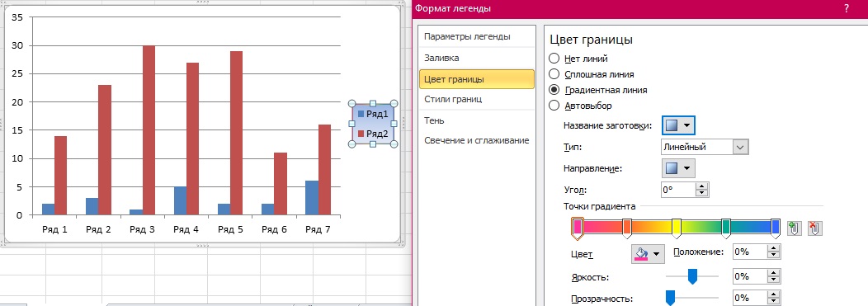The width and height of the screenshot is (868, 306).
Task: Open the Направление direction dropdown
Action: tap(678, 168)
